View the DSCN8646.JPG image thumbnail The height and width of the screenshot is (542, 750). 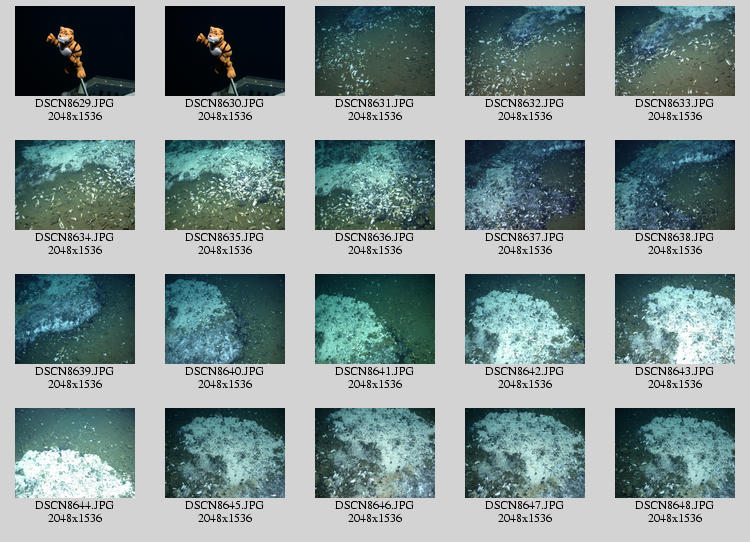(375, 453)
